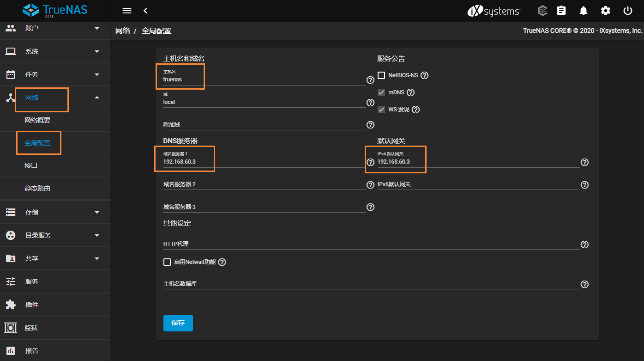The width and height of the screenshot is (644, 361).
Task: Open the task manager clipboard icon
Action: [x=561, y=11]
